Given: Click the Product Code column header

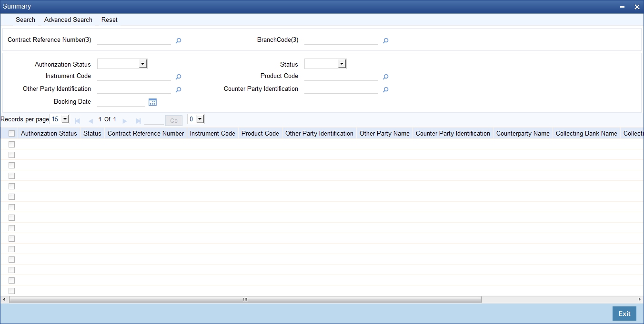Looking at the screenshot, I should pos(260,133).
